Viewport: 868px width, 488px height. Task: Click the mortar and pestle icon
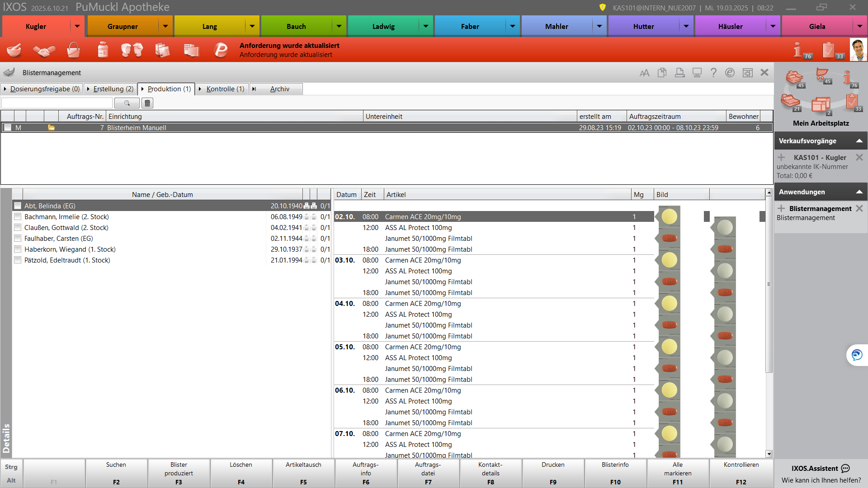(x=14, y=50)
